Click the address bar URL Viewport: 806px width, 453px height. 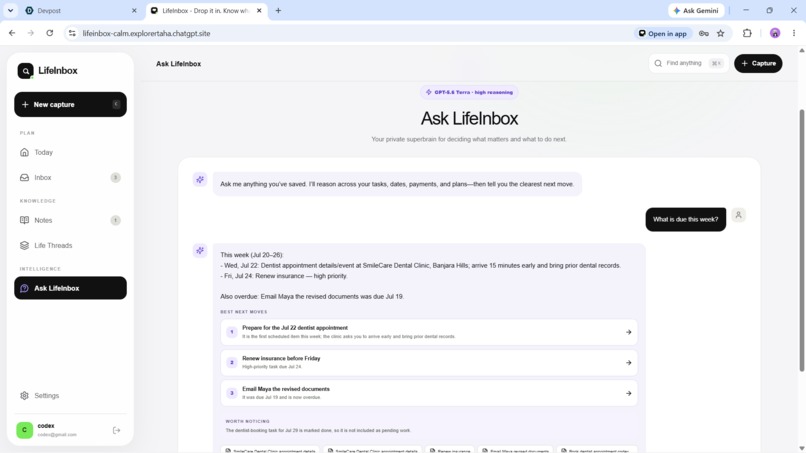pos(146,33)
